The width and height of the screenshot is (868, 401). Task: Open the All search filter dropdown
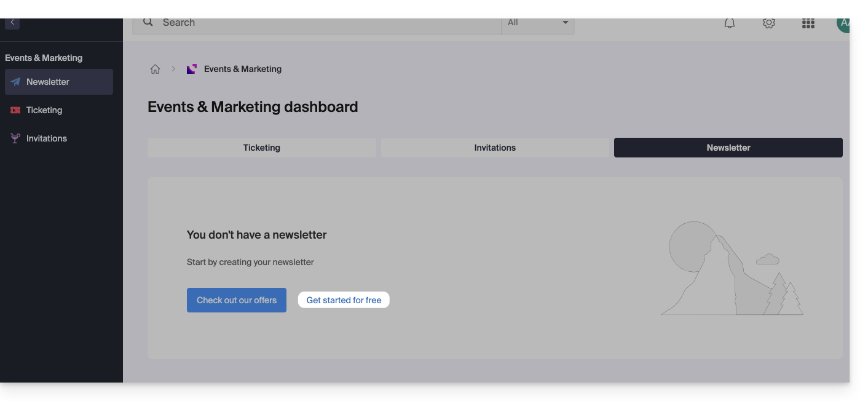point(538,23)
